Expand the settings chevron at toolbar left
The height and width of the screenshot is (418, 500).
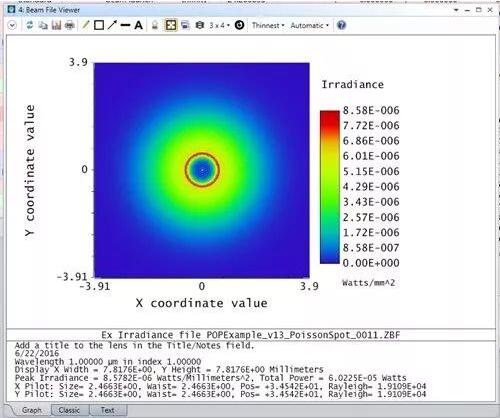coord(12,25)
